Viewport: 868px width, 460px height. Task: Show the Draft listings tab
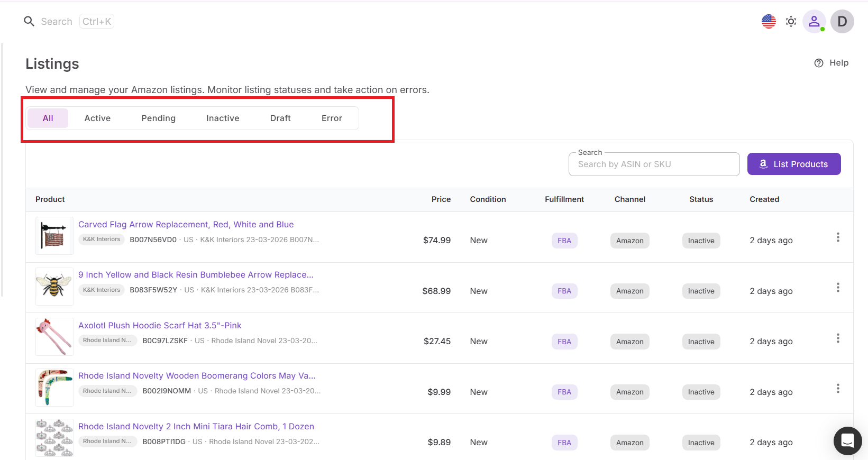point(280,118)
